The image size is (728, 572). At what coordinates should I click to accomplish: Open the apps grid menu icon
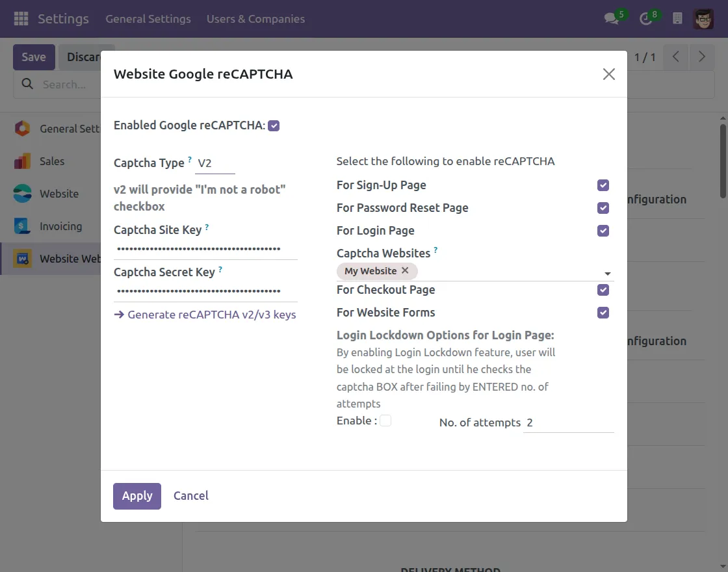21,19
